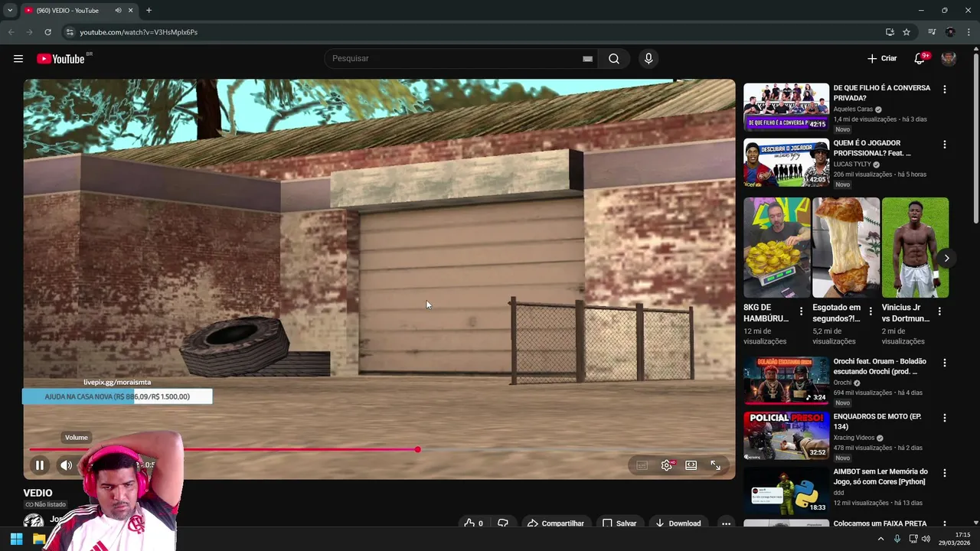
Task: Open the 'LUCAS TYLTY' channel link
Action: point(852,165)
